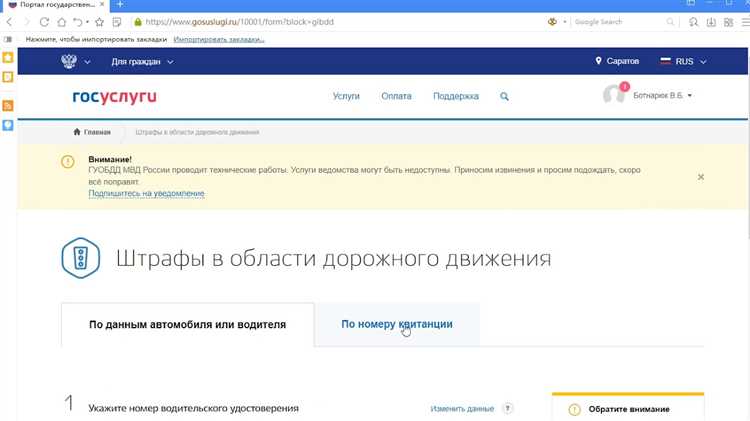Open the RUS language dropdown
This screenshot has width=750, height=421.
(683, 62)
